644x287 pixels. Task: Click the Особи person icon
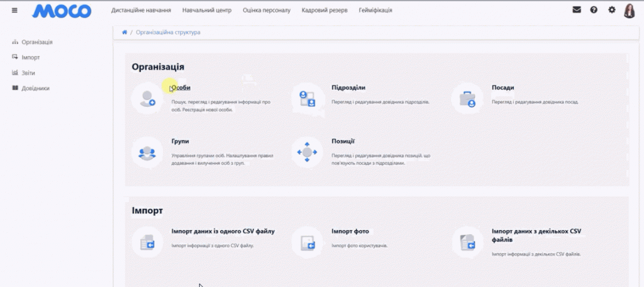point(147,98)
